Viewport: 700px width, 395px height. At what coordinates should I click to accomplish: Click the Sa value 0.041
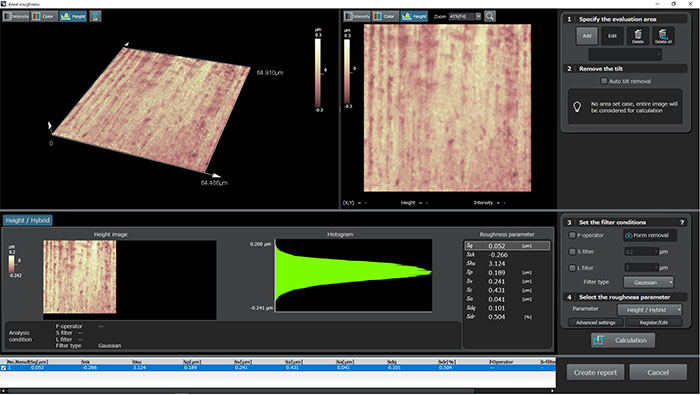(496, 299)
